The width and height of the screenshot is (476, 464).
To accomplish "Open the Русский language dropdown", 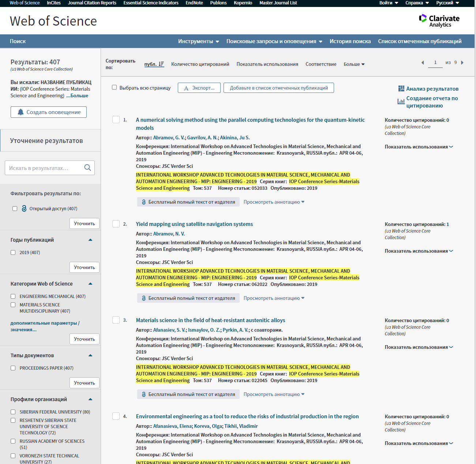I will coord(447,3).
